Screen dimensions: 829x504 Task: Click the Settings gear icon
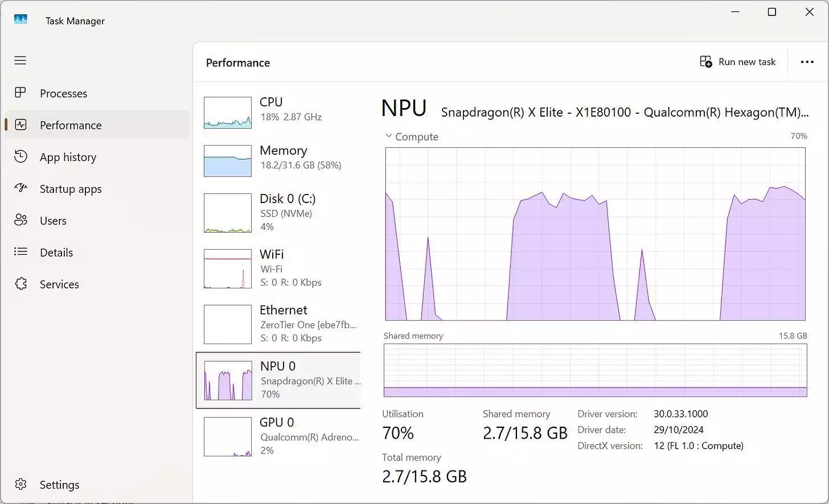coord(20,484)
